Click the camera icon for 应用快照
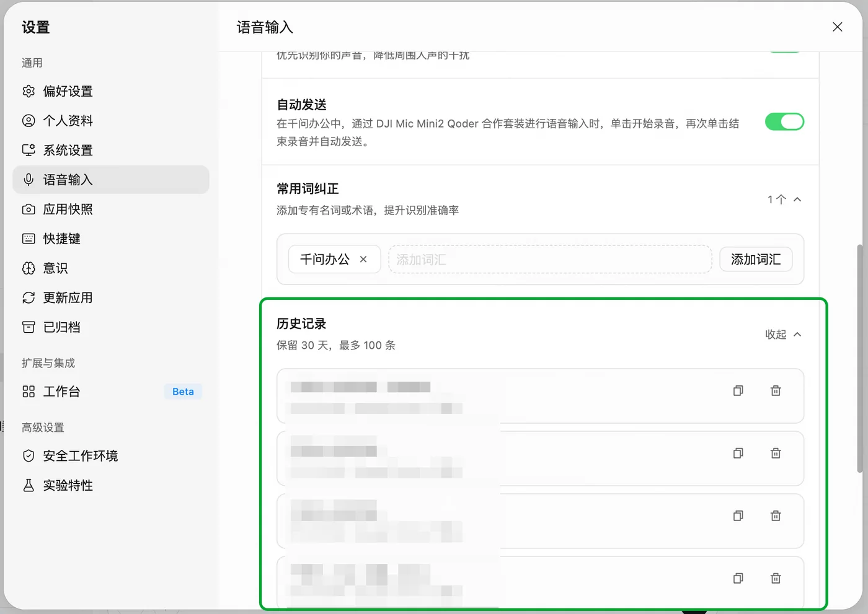868x614 pixels. pos(29,209)
